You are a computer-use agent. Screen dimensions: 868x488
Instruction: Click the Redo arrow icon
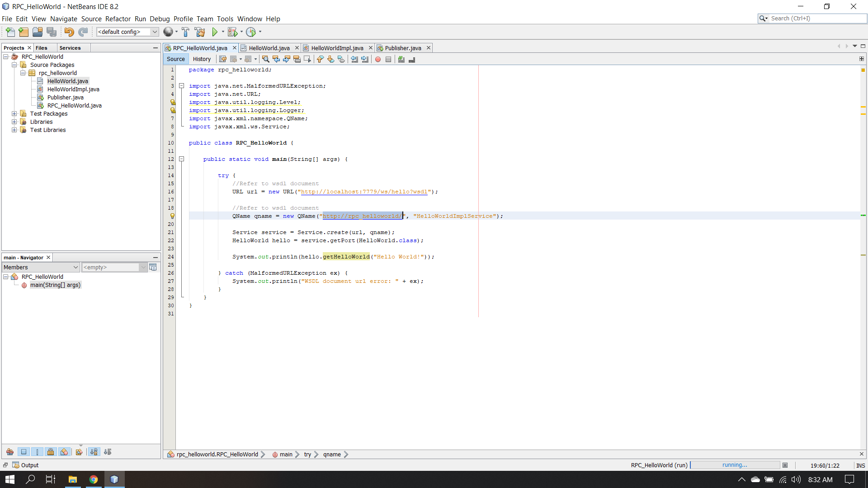click(x=83, y=32)
